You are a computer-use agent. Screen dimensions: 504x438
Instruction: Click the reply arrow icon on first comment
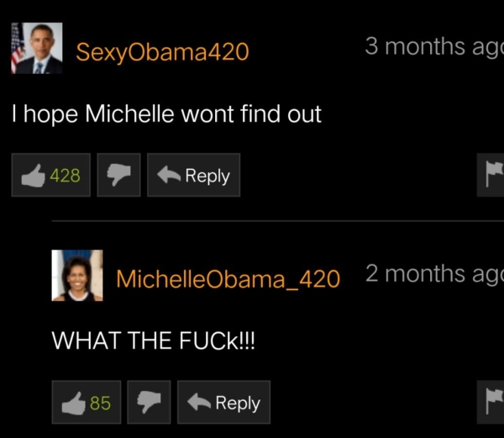[169, 175]
